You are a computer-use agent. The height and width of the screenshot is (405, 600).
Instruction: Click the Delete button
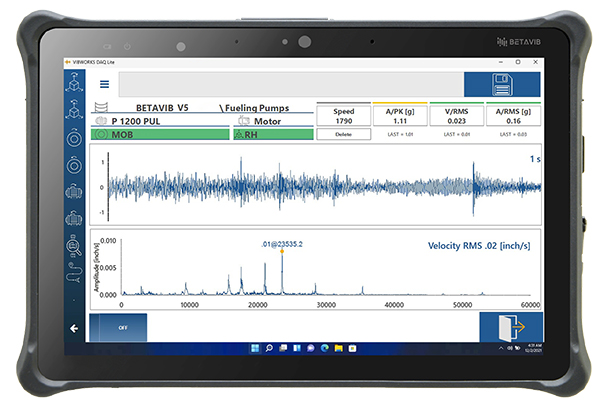click(343, 134)
